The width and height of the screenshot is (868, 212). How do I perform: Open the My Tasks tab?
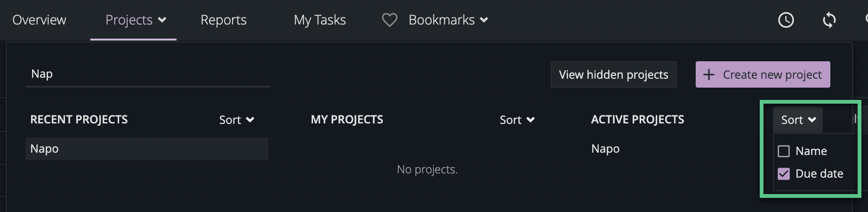pyautogui.click(x=320, y=20)
